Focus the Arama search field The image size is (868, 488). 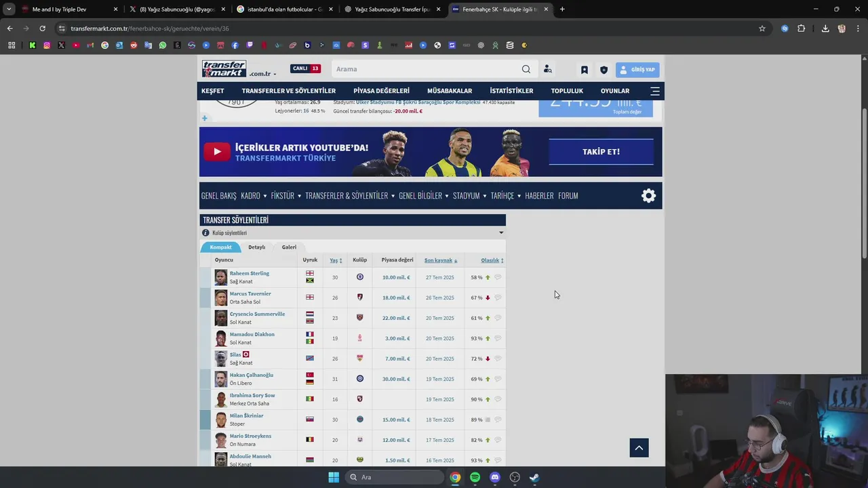click(x=426, y=69)
